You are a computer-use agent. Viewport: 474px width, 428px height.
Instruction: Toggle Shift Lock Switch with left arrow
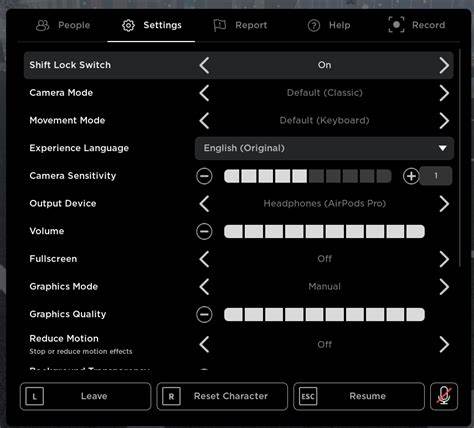point(204,65)
